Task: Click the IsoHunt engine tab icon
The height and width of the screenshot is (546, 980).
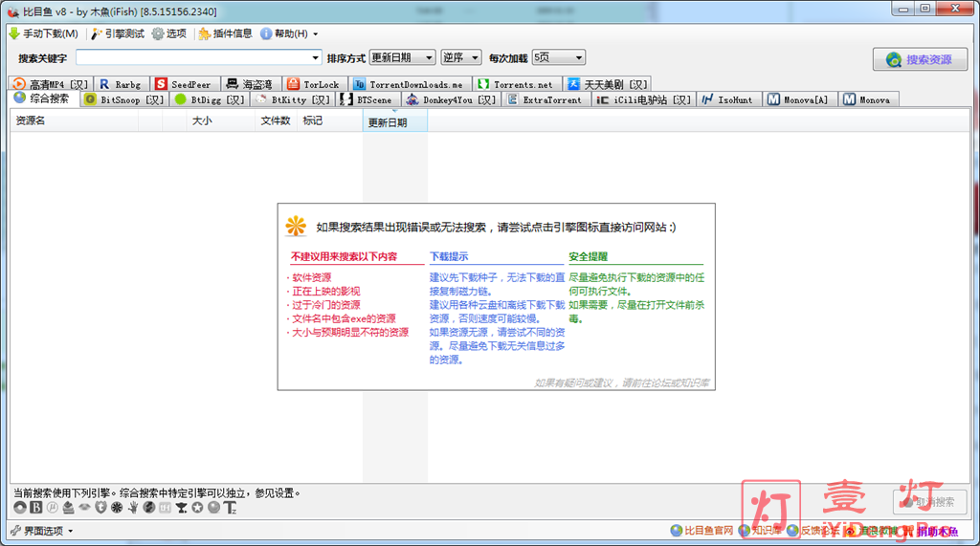Action: click(x=707, y=99)
